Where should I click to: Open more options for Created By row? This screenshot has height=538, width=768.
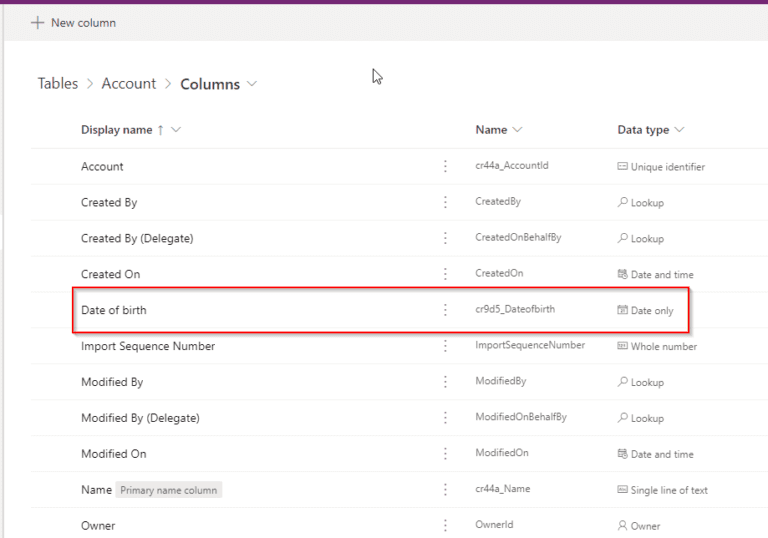[x=445, y=203]
